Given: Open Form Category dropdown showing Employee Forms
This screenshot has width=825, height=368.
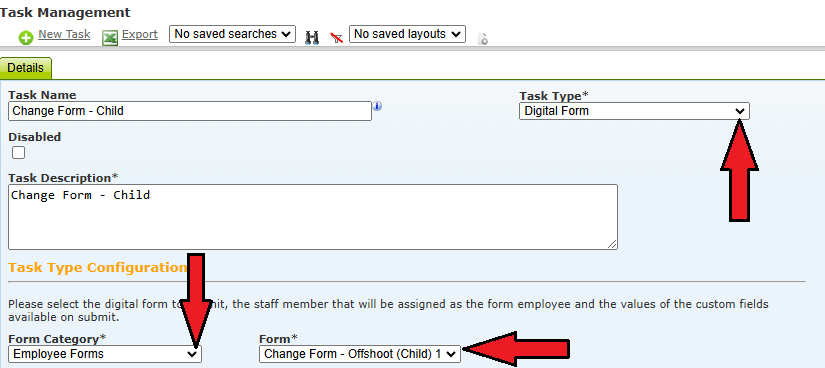Looking at the screenshot, I should pos(105,354).
